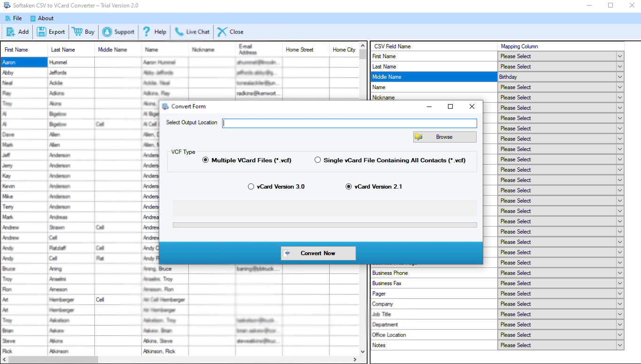This screenshot has height=364, width=641.
Task: Click the arrow icon on Convert Now
Action: click(287, 253)
